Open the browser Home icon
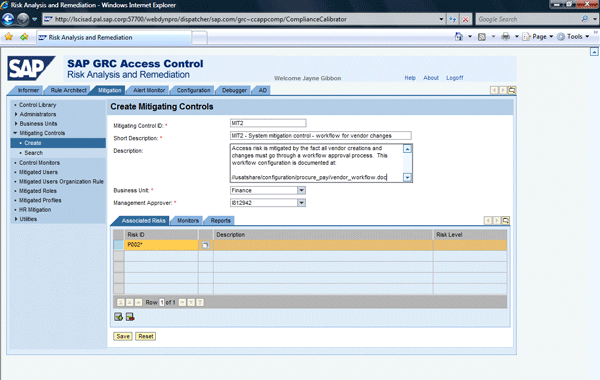The height and width of the screenshot is (380, 600). [x=458, y=37]
